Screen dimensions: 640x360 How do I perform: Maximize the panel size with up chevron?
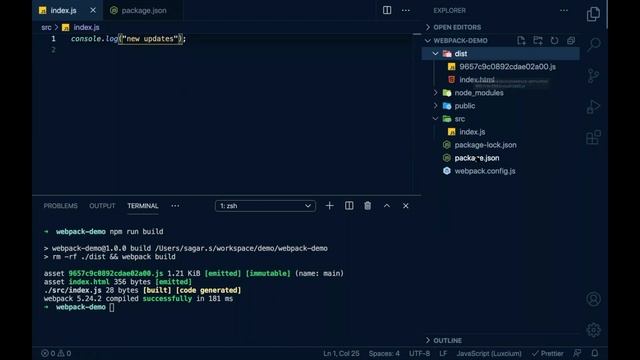click(x=387, y=206)
